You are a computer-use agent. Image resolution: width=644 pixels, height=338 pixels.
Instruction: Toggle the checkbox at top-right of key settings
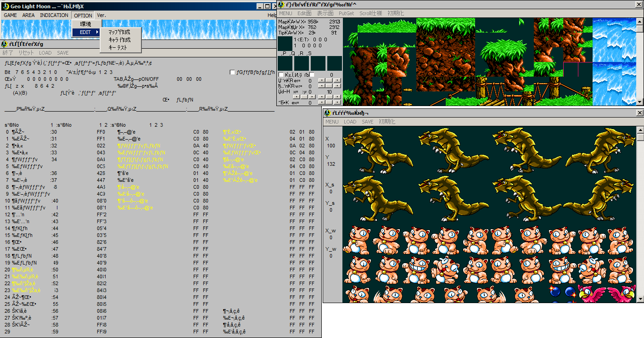tap(232, 73)
